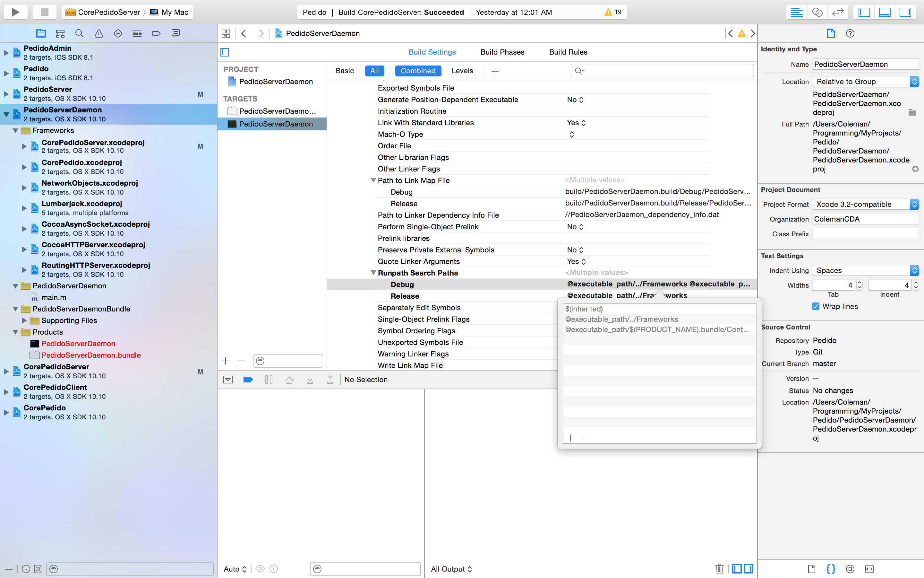
Task: Add a user-defined build setting
Action: pos(495,72)
